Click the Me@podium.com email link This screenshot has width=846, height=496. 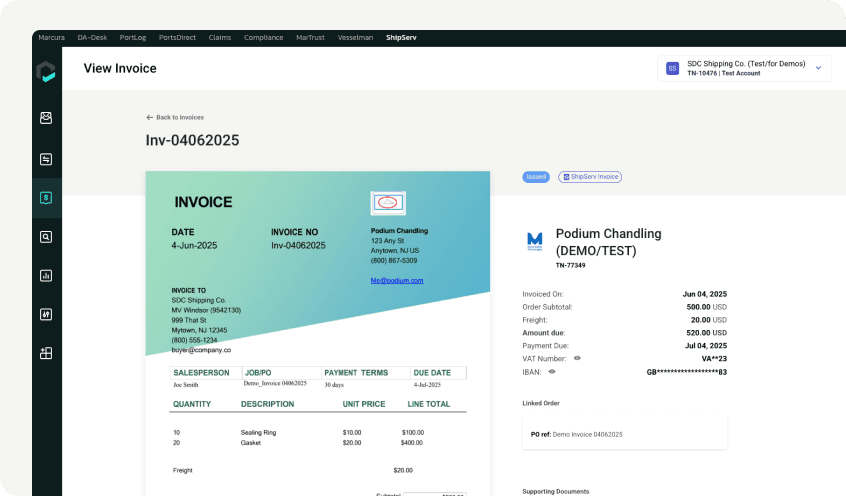tap(397, 281)
